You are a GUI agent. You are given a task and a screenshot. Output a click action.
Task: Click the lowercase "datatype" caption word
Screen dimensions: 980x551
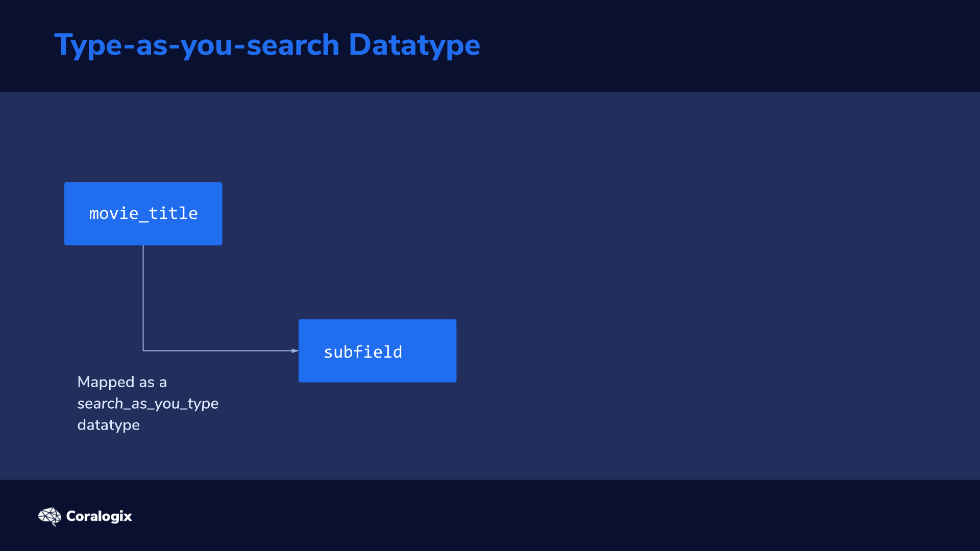(108, 425)
